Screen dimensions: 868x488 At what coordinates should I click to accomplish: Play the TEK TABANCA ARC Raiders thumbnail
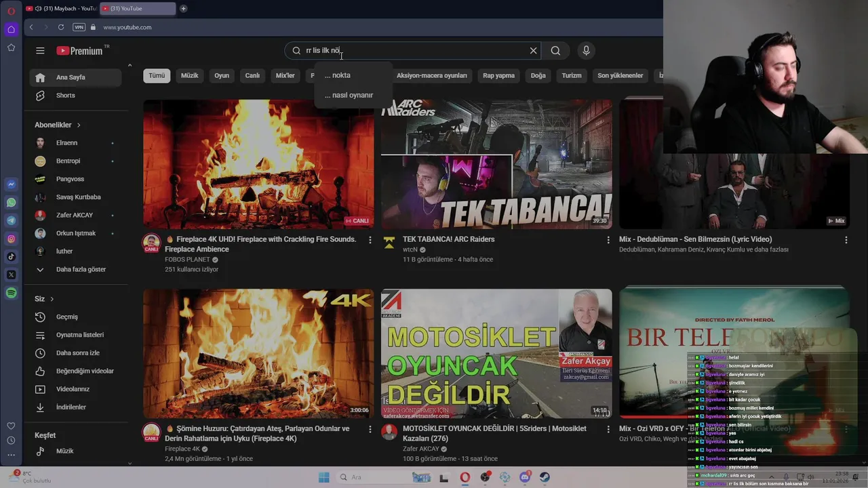tap(496, 165)
